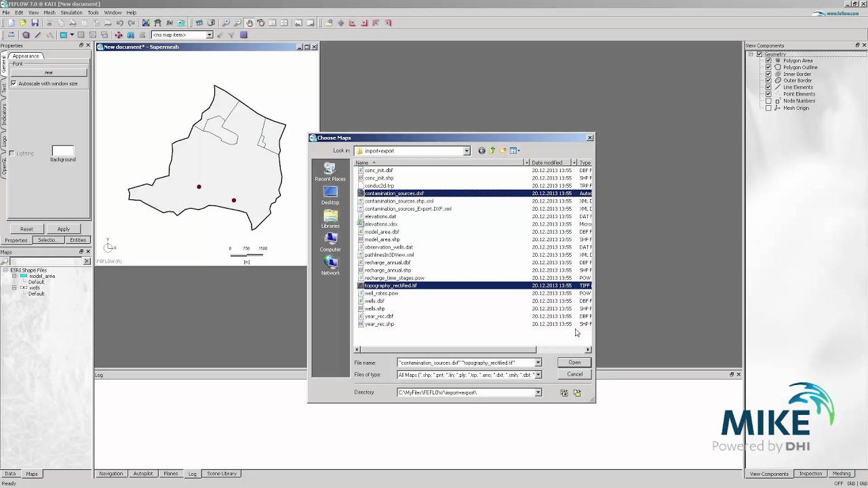Click the Undo arrow in the toolbar
The image size is (868, 488).
pos(119,23)
